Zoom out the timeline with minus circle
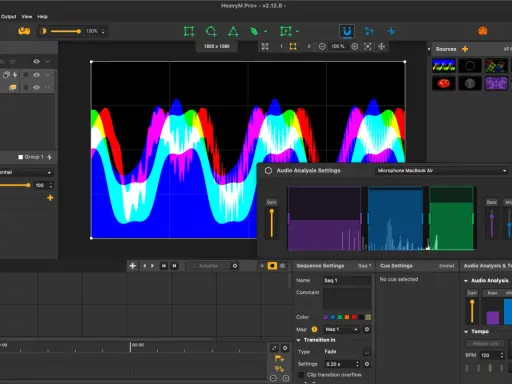512x384 pixels. click(x=273, y=378)
